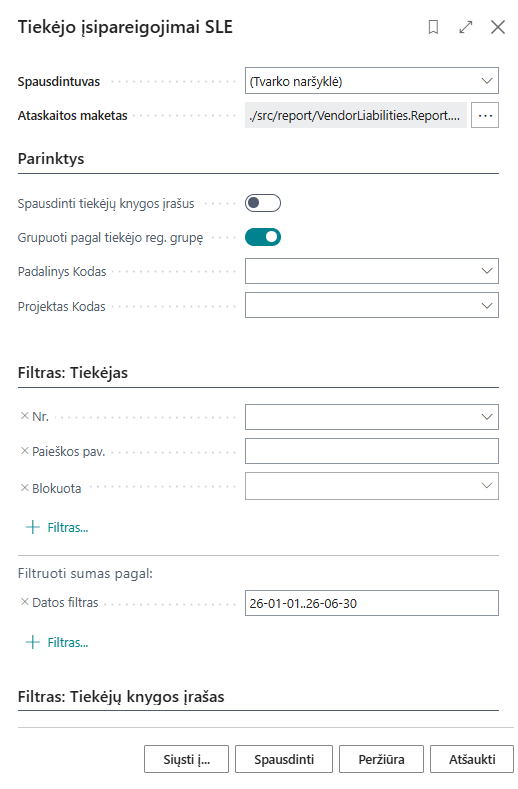Expand the Padalinys Kodas dropdown
The width and height of the screenshot is (518, 789).
click(372, 271)
